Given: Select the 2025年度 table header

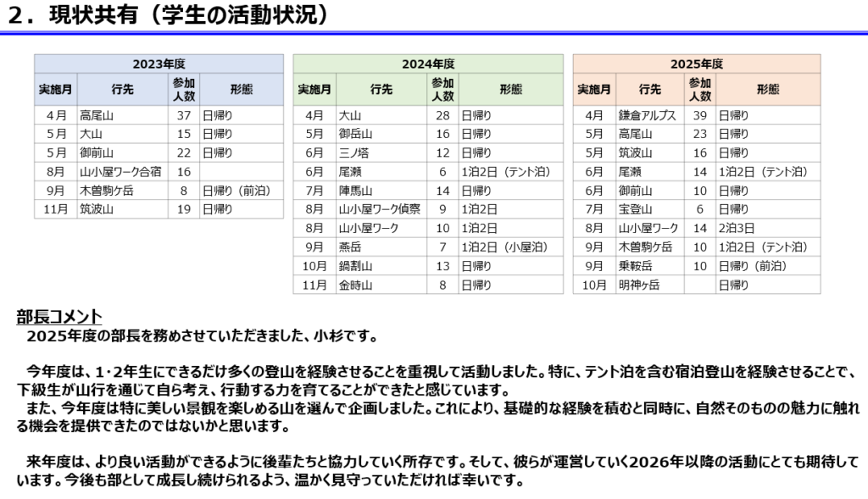Looking at the screenshot, I should pos(696,64).
